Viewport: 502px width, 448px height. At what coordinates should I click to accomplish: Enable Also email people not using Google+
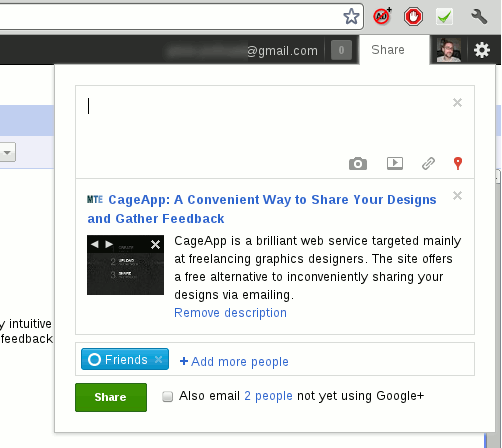click(x=167, y=397)
